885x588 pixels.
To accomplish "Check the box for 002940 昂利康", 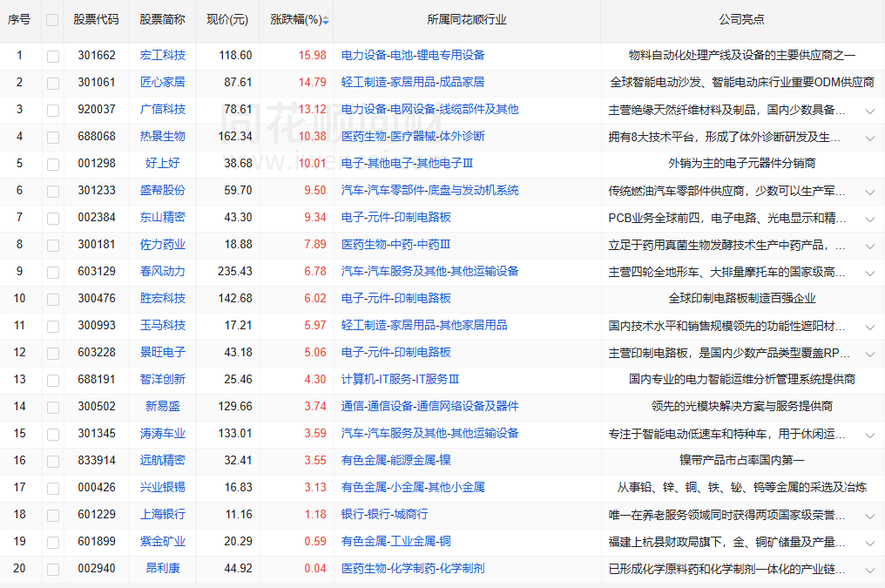I will pos(53,570).
